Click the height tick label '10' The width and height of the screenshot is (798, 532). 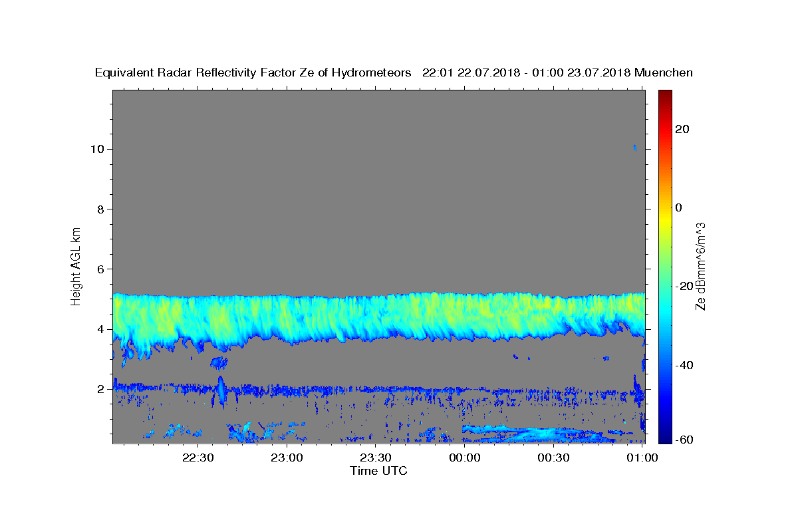click(98, 149)
